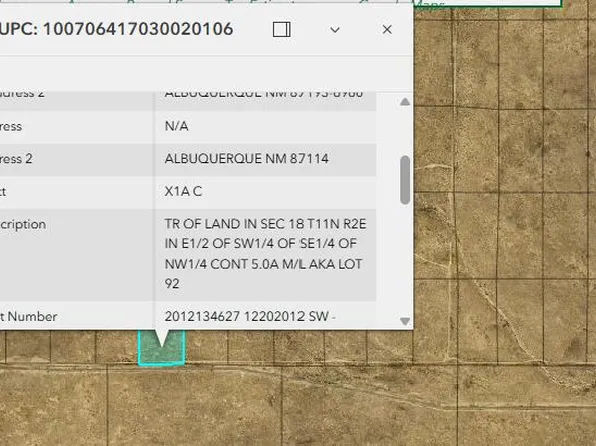Click the truncated 'ress 2' field label
This screenshot has width=596, height=446.
pos(16,159)
